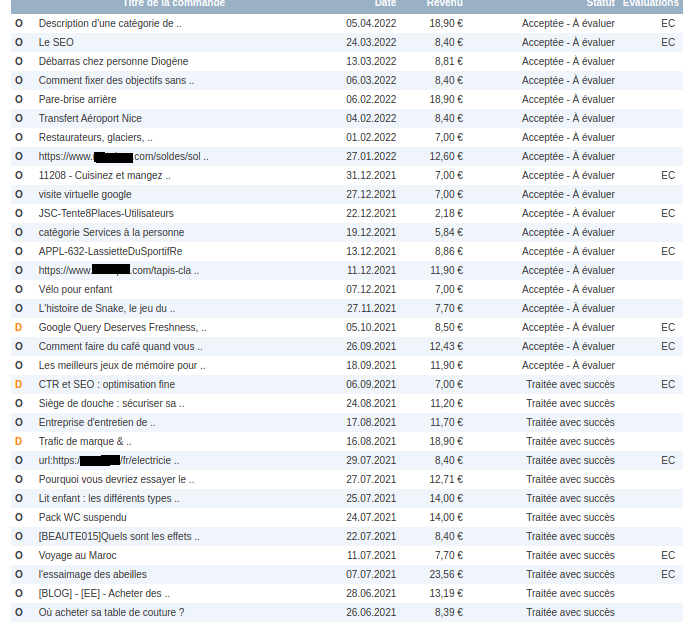Click the Revenu column header

point(445,3)
